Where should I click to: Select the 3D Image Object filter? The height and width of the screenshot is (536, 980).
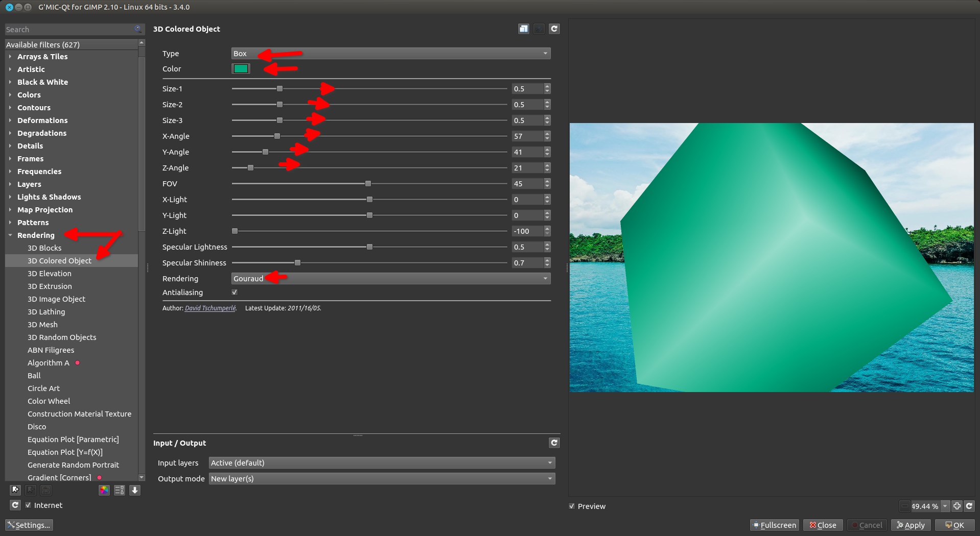tap(56, 299)
